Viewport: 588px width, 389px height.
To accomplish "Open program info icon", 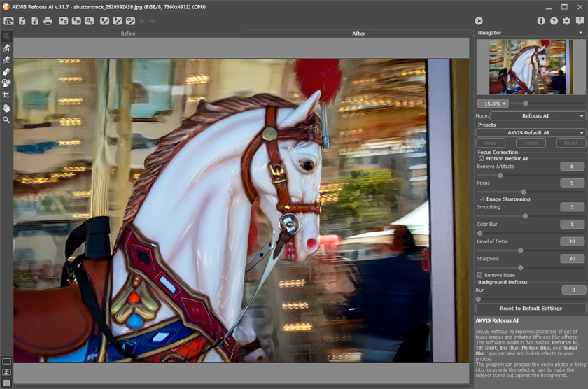I will (x=540, y=21).
